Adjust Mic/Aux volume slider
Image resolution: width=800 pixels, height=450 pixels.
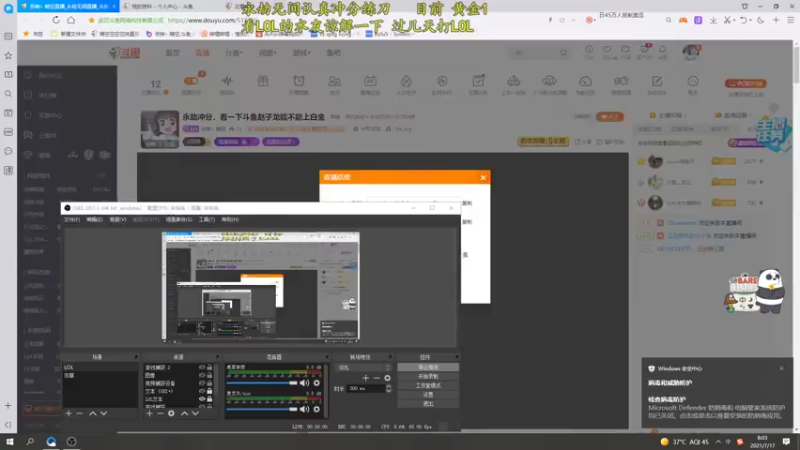click(x=262, y=409)
